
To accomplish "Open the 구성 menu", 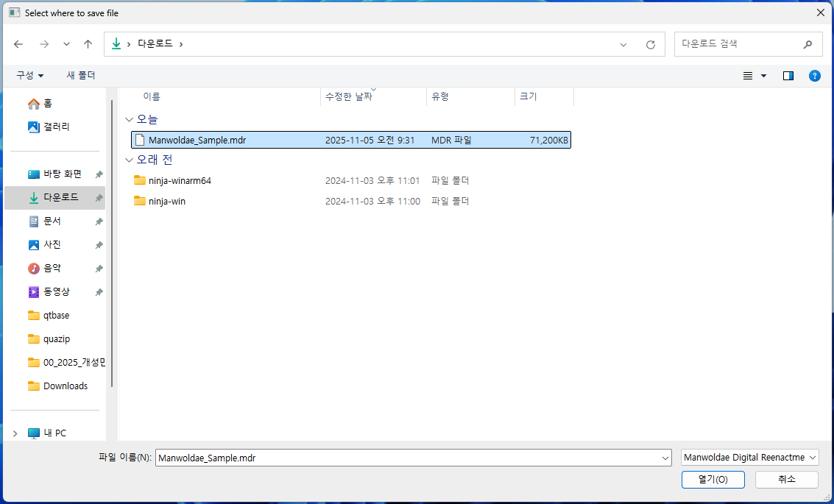I will (29, 75).
